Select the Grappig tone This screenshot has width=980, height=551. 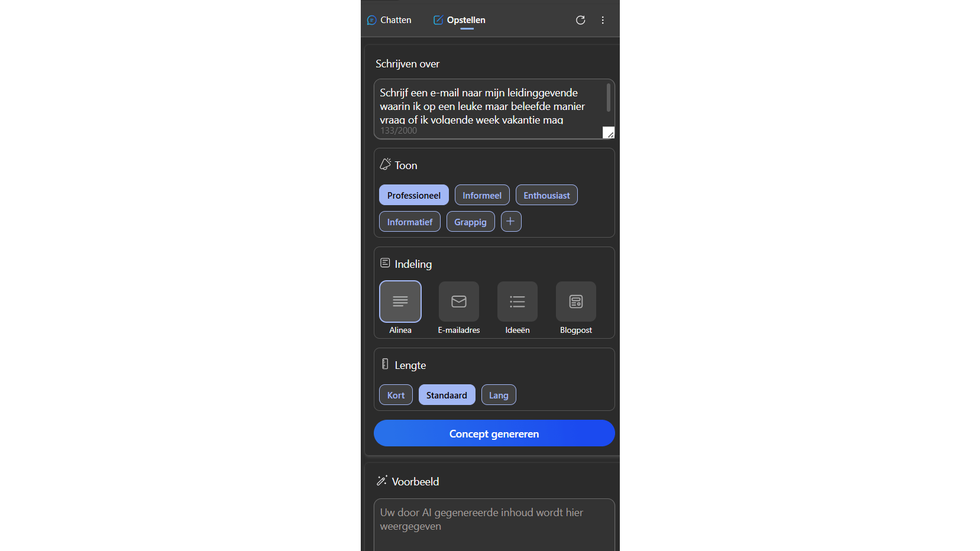point(470,222)
